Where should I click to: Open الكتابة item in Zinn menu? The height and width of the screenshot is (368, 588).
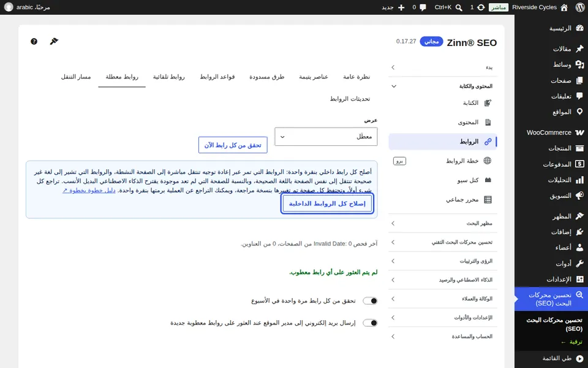pyautogui.click(x=443, y=103)
